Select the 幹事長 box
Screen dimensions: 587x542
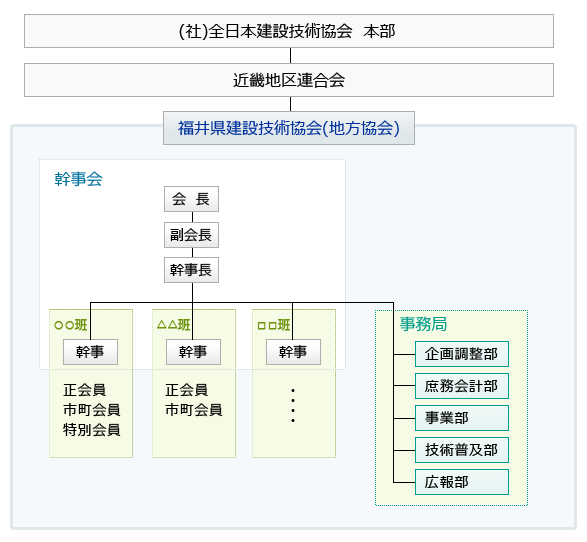[x=191, y=270]
